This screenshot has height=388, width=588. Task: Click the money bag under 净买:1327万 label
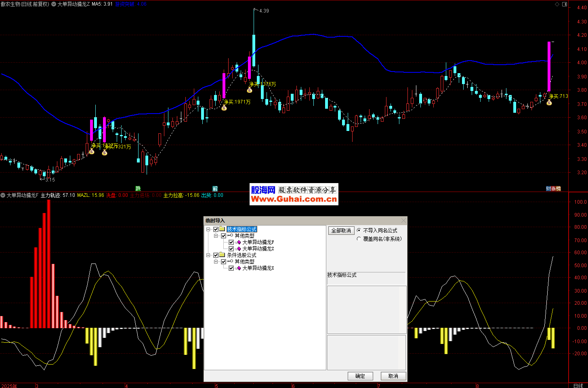(92, 152)
